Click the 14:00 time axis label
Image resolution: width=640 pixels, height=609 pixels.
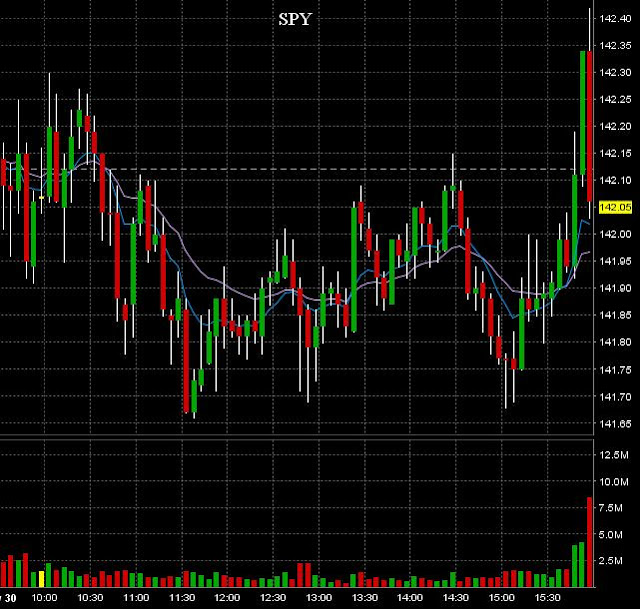(410, 598)
